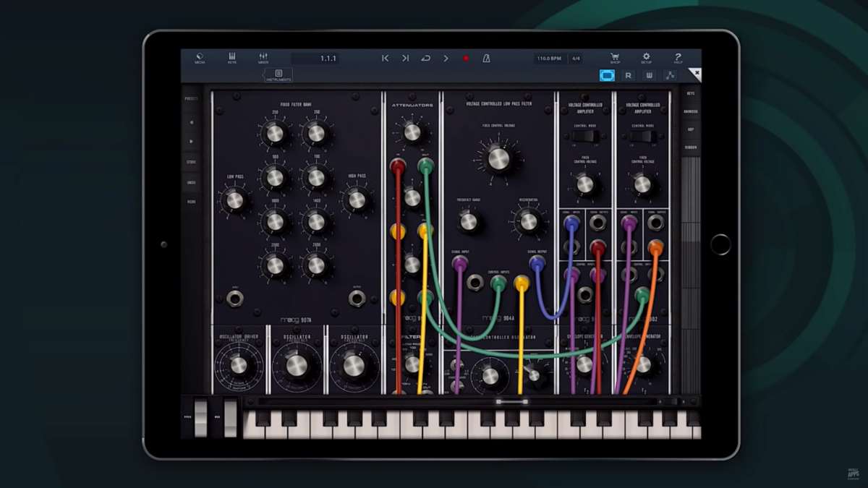868x488 pixels.
Task: Click Fixed Control Voltage knob on left amplifier
Action: point(584,184)
